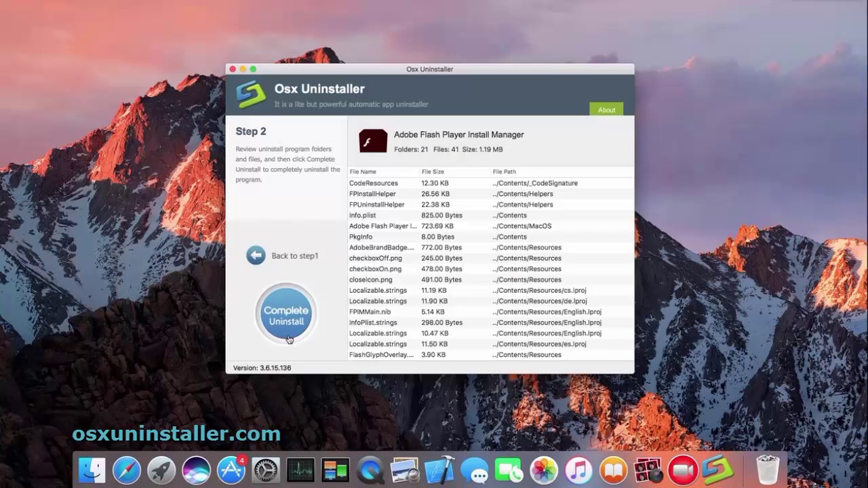
Task: Click the Adobe Flash Player Install Manager icon
Action: pos(373,141)
